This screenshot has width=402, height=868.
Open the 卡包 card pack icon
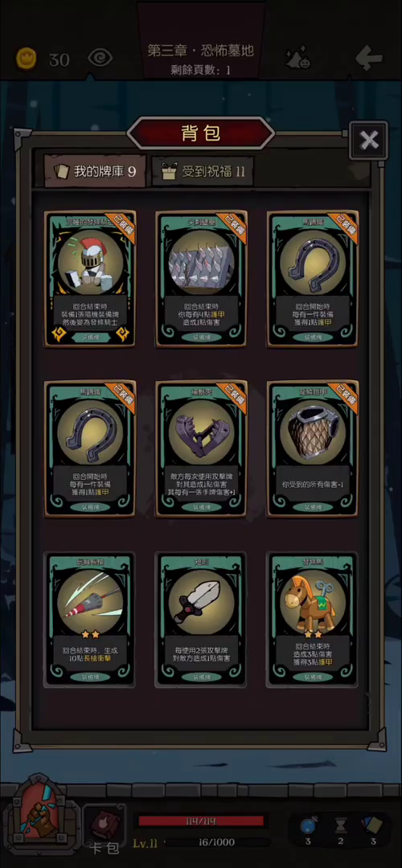point(104,828)
